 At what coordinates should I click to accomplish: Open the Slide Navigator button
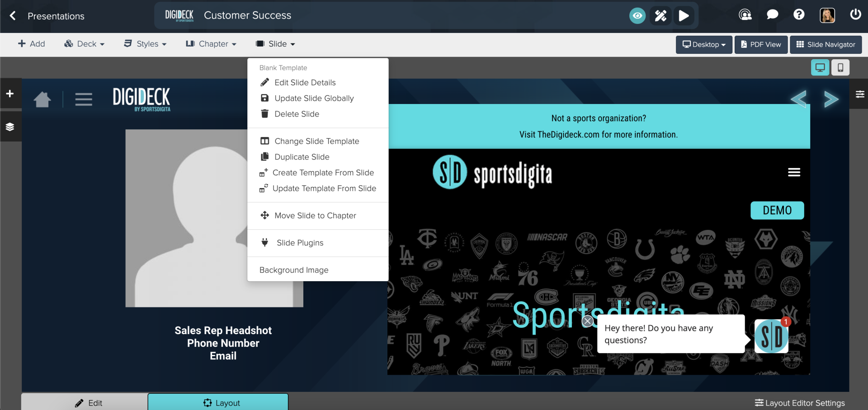pyautogui.click(x=826, y=45)
